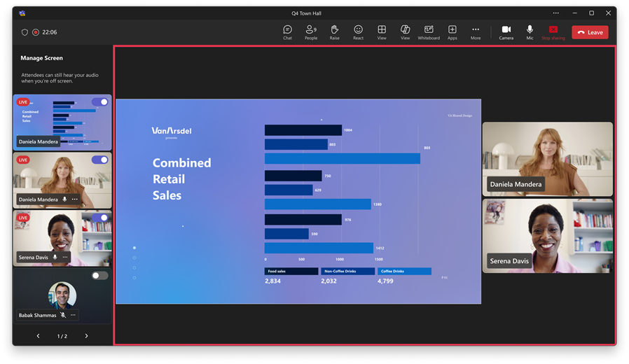Open the React emoji menu
The image size is (629, 364).
[358, 32]
